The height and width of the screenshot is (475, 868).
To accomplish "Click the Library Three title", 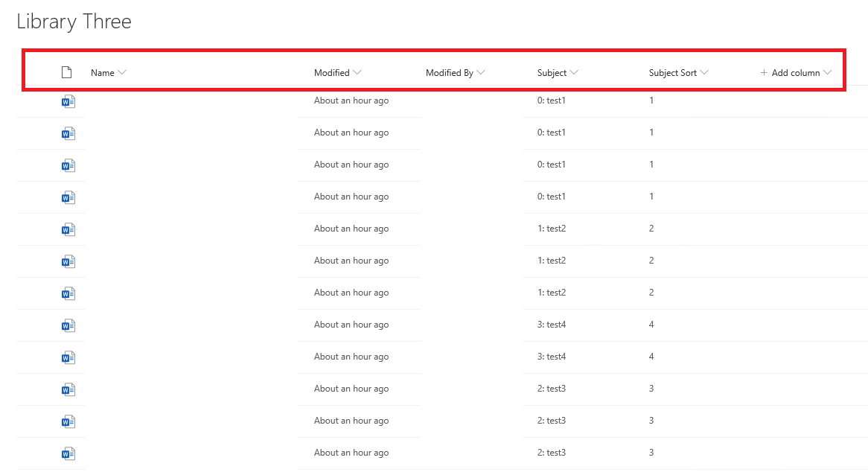I will (x=74, y=22).
